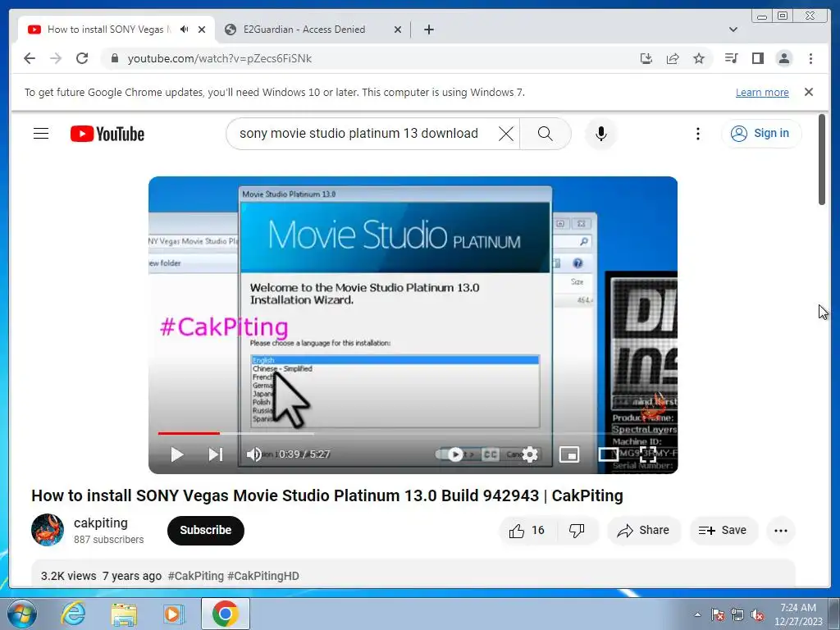Clear the YouTube search query
The height and width of the screenshot is (630, 840).
505,134
